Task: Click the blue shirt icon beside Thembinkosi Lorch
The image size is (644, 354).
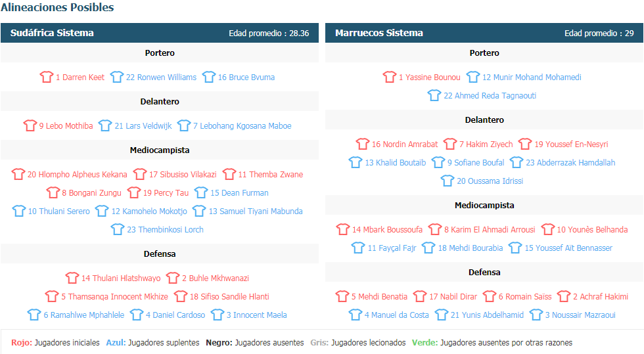Action: [x=118, y=229]
